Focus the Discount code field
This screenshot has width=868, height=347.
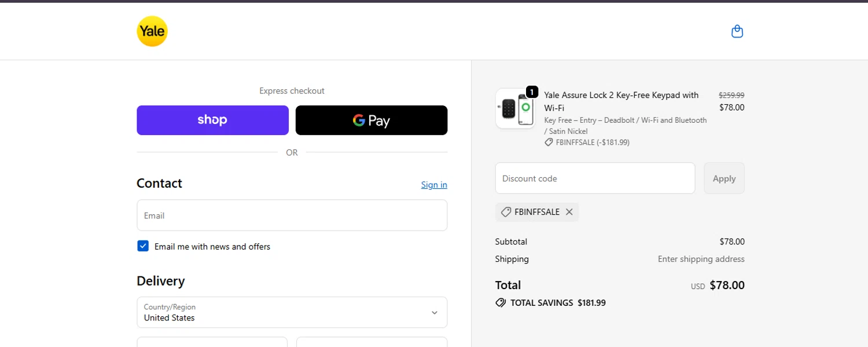595,178
